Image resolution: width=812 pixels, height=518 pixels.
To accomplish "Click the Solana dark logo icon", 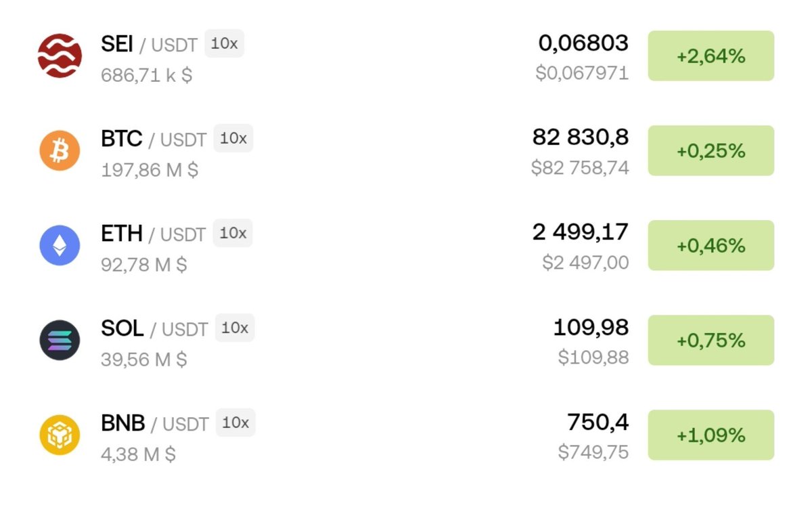I will (60, 340).
